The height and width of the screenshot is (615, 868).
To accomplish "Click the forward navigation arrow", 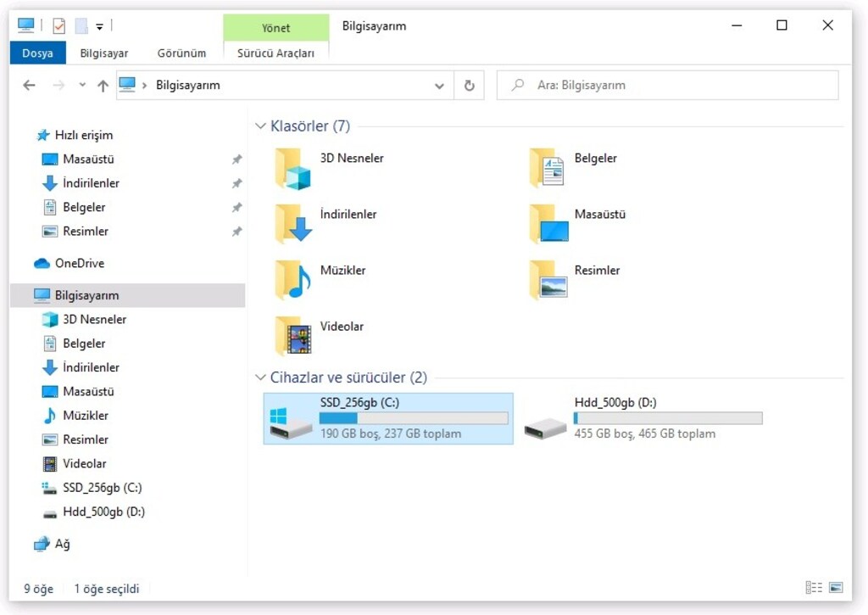I will point(58,86).
